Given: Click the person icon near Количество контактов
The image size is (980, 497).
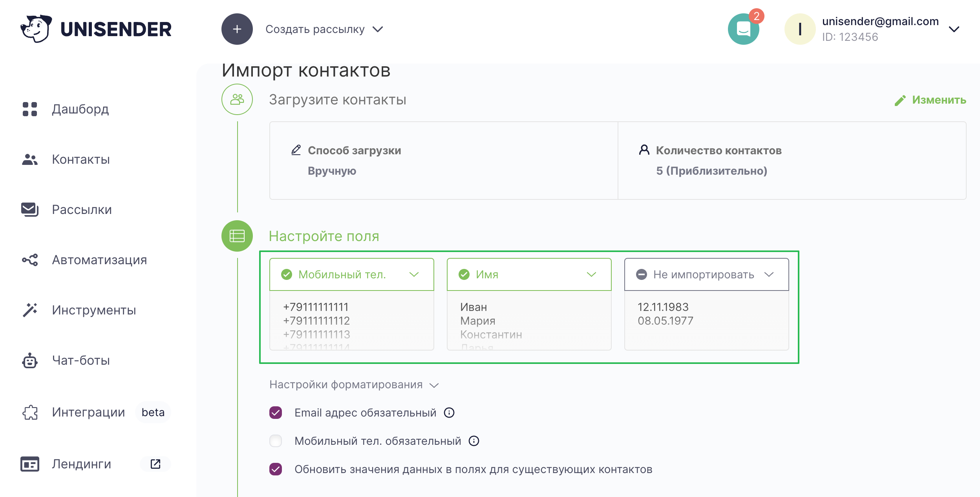Looking at the screenshot, I should tap(644, 150).
